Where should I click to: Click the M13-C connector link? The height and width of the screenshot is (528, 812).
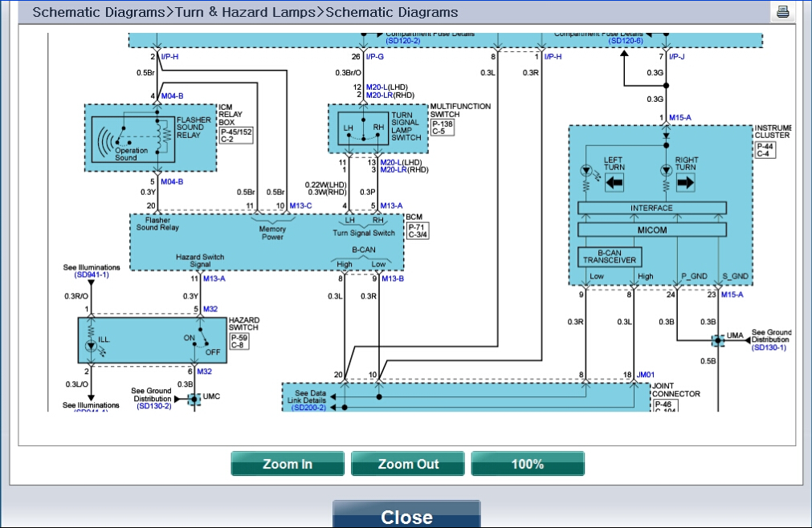click(x=301, y=205)
